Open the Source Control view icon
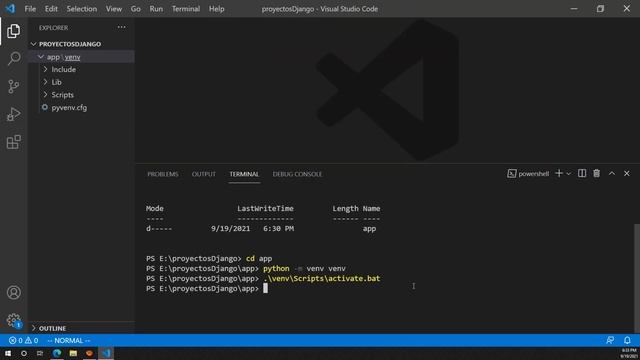Screen dimensions: 640x360 13,86
